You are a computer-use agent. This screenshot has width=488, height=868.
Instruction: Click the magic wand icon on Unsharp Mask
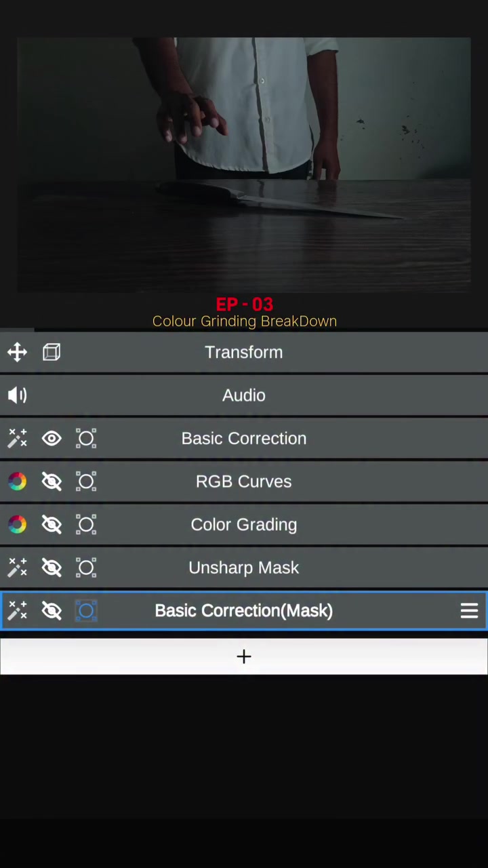tap(17, 568)
